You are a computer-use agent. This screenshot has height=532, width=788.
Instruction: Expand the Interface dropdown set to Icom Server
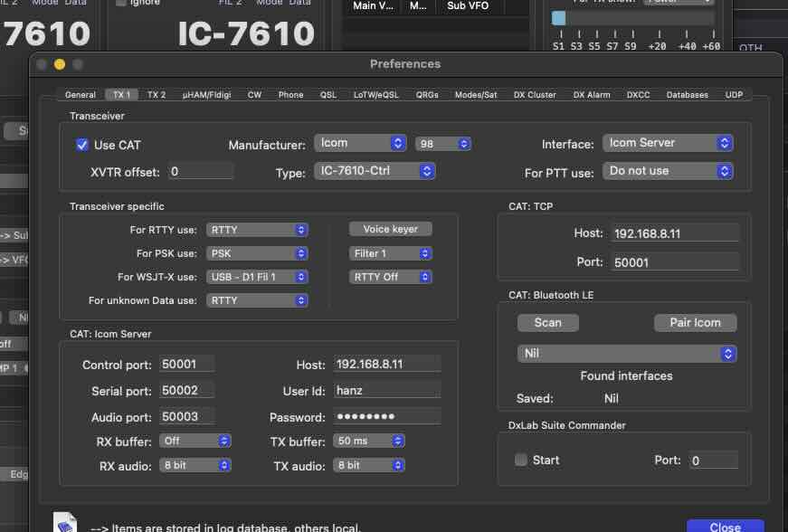(668, 143)
